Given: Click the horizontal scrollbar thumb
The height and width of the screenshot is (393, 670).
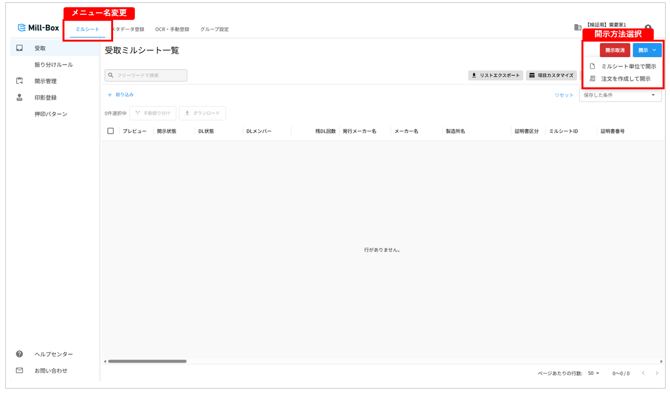Looking at the screenshot, I should (x=147, y=361).
